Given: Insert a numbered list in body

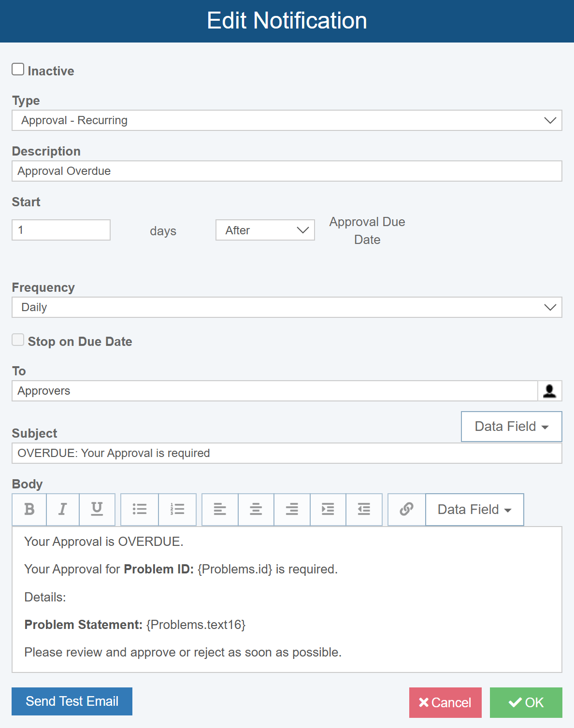Looking at the screenshot, I should point(177,509).
